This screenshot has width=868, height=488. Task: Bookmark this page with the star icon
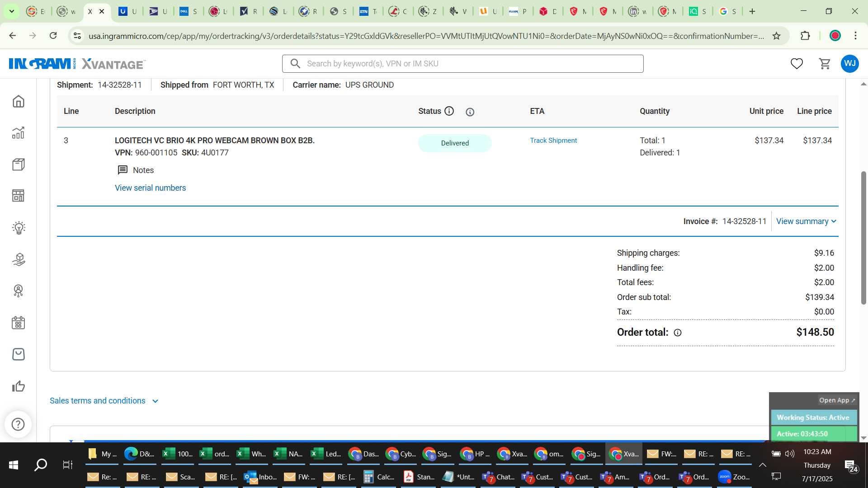click(776, 36)
